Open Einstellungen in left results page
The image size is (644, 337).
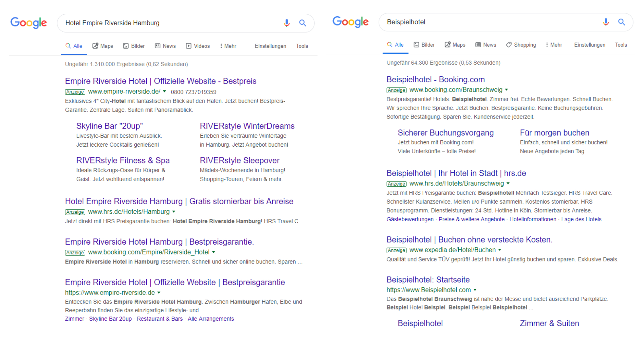270,46
